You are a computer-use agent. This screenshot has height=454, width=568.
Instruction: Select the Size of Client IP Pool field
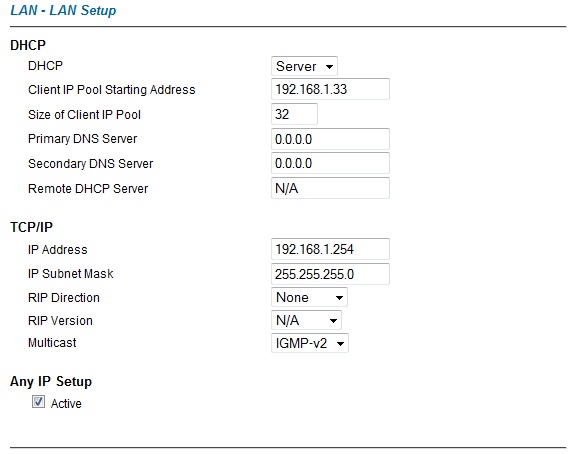pyautogui.click(x=295, y=114)
